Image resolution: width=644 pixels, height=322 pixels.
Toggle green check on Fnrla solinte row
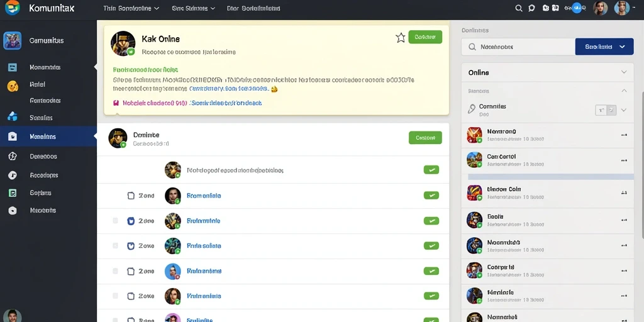(431, 246)
